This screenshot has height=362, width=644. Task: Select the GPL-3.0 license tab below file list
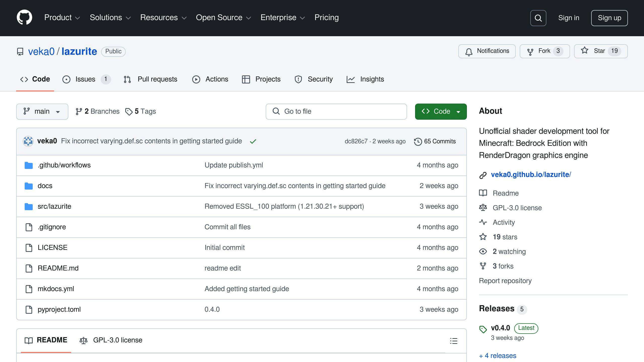[111, 340]
